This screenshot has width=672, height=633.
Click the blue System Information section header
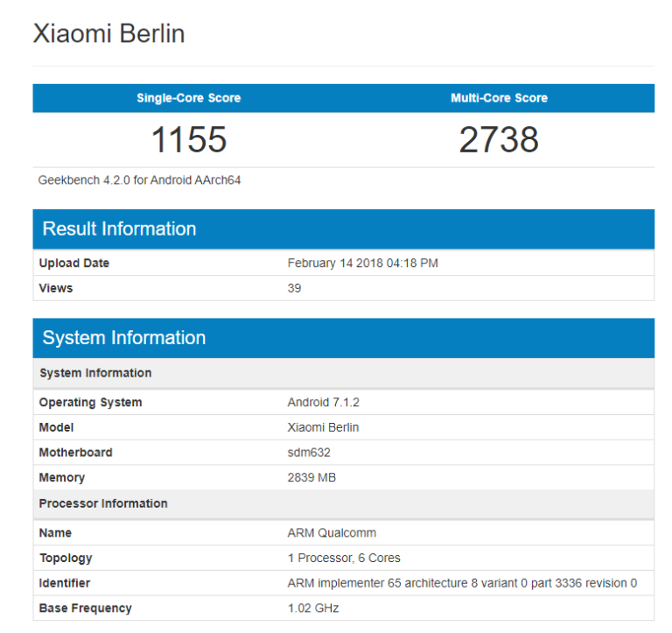coord(343,338)
